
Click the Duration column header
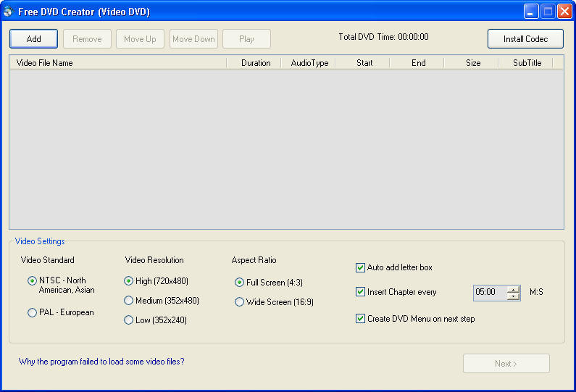254,63
